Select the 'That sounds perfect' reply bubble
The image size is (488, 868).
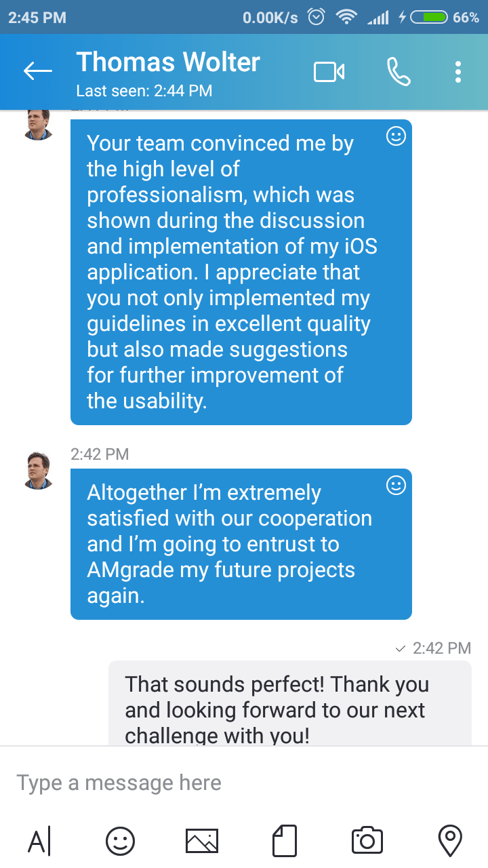tap(290, 703)
